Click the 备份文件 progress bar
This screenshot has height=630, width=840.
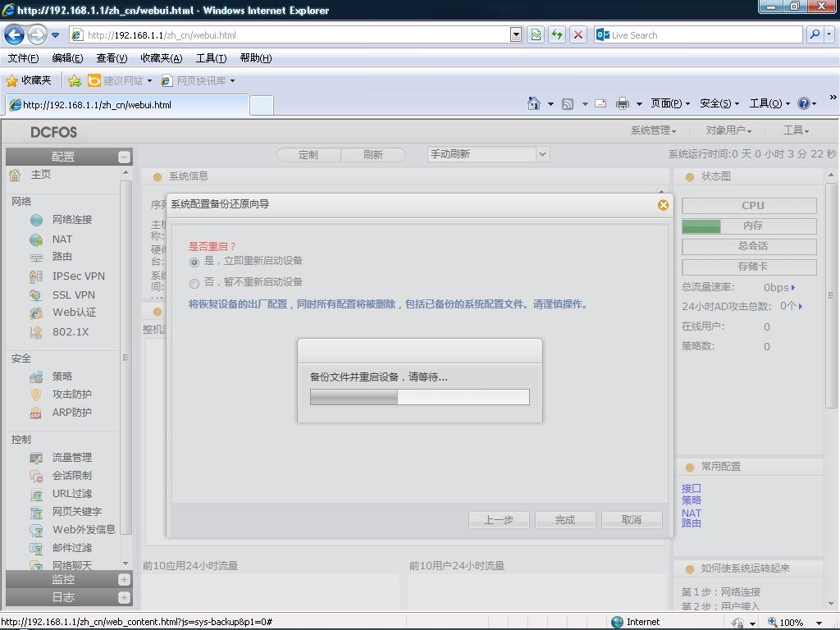(419, 397)
